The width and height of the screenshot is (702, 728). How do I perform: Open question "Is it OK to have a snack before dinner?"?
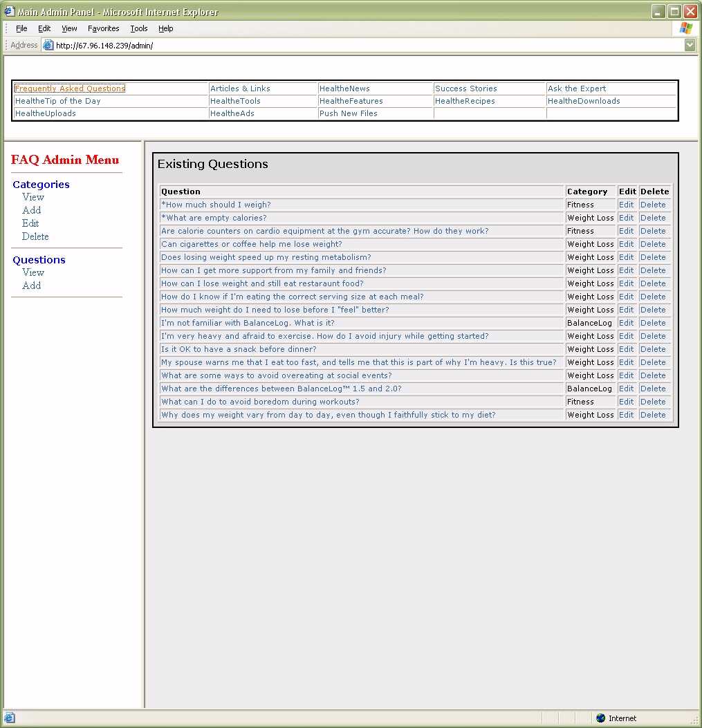[x=239, y=349]
